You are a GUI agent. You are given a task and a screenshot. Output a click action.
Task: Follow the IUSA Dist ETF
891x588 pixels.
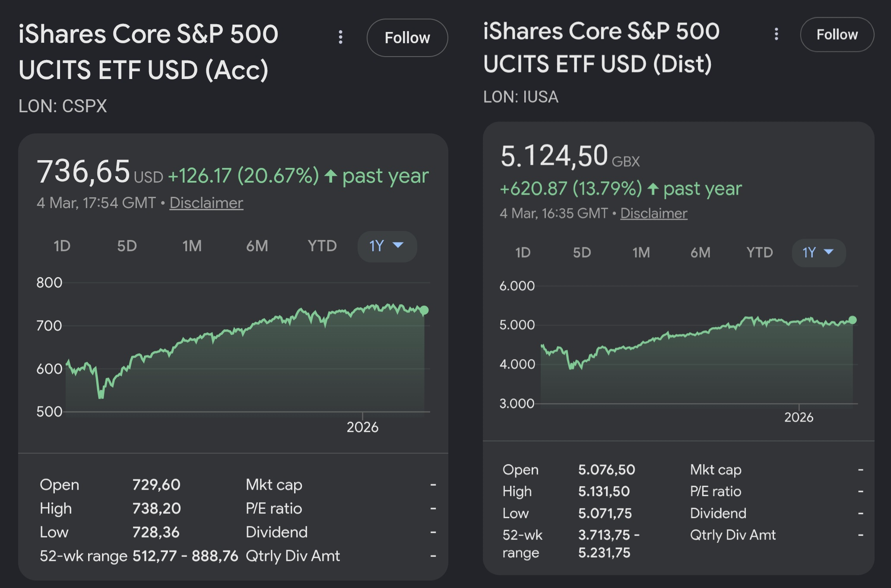point(837,35)
